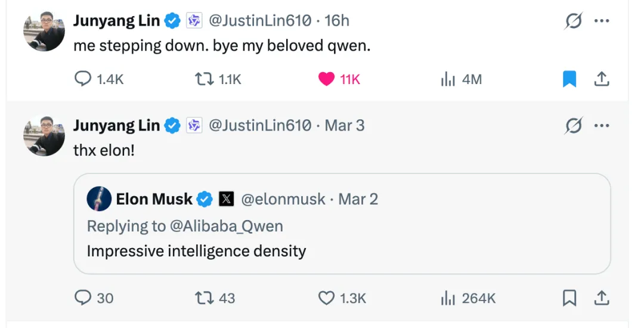The height and width of the screenshot is (328, 644).
Task: Open more options on the first post
Action: tap(602, 21)
